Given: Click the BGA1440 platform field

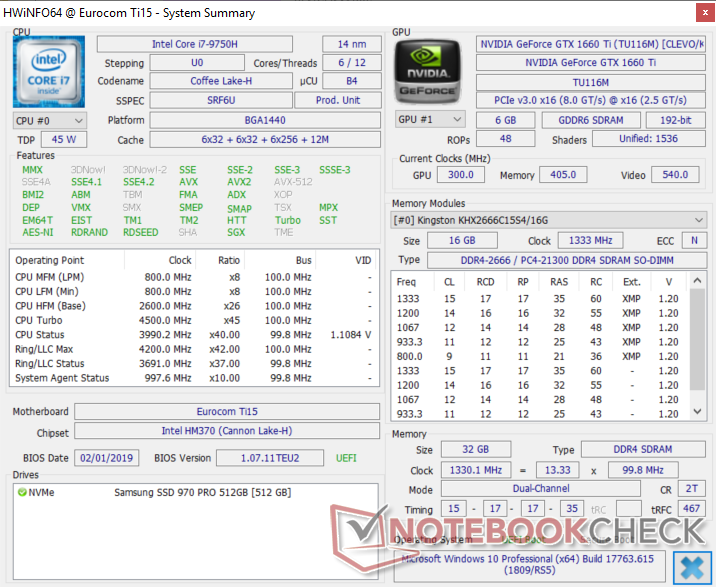Looking at the screenshot, I should (265, 121).
